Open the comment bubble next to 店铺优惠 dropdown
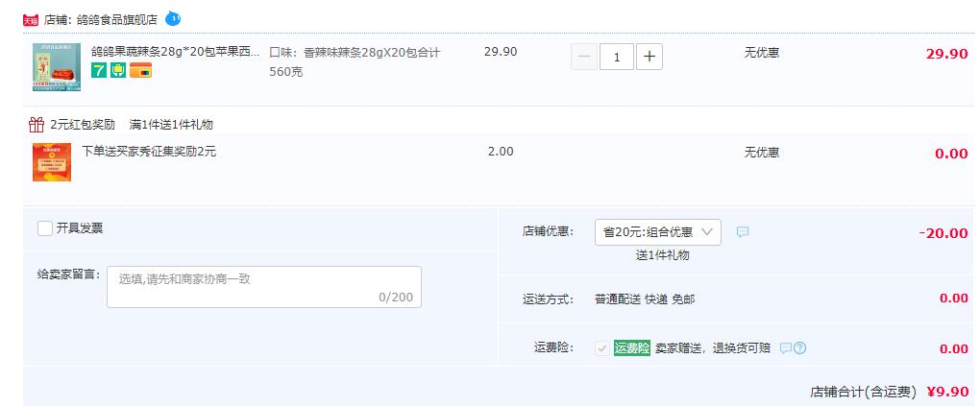This screenshot has height=406, width=980. click(x=742, y=232)
